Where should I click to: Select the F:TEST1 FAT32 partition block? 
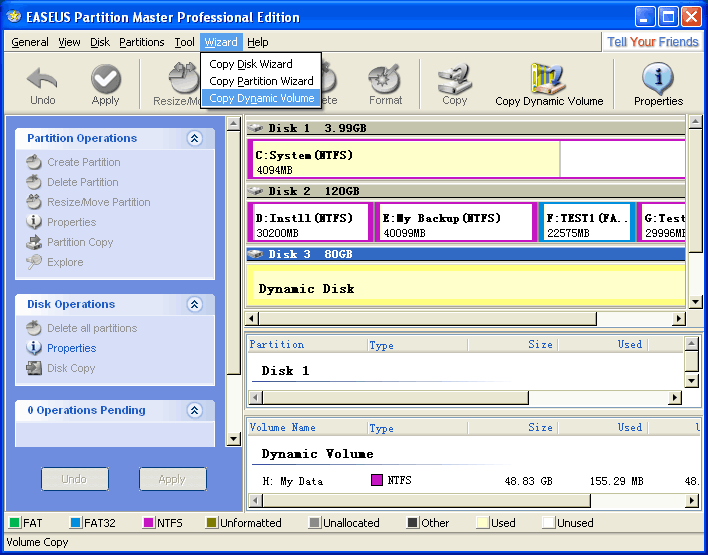[587, 222]
